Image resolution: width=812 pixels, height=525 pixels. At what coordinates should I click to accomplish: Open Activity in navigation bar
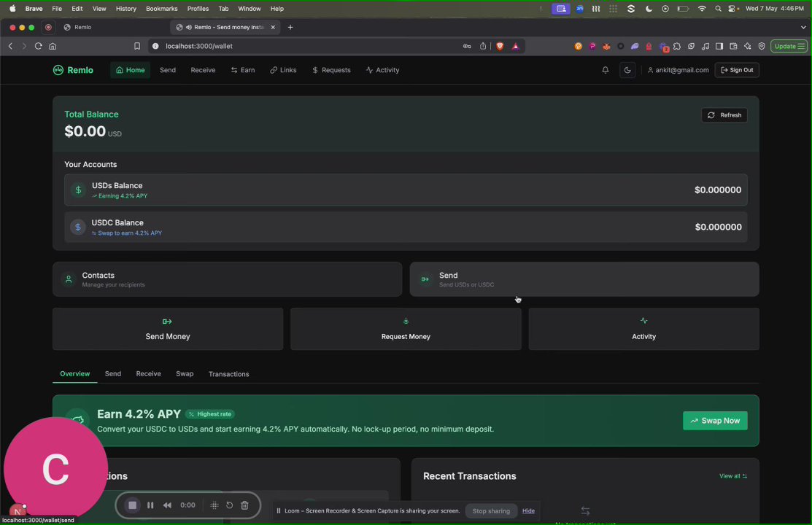382,70
